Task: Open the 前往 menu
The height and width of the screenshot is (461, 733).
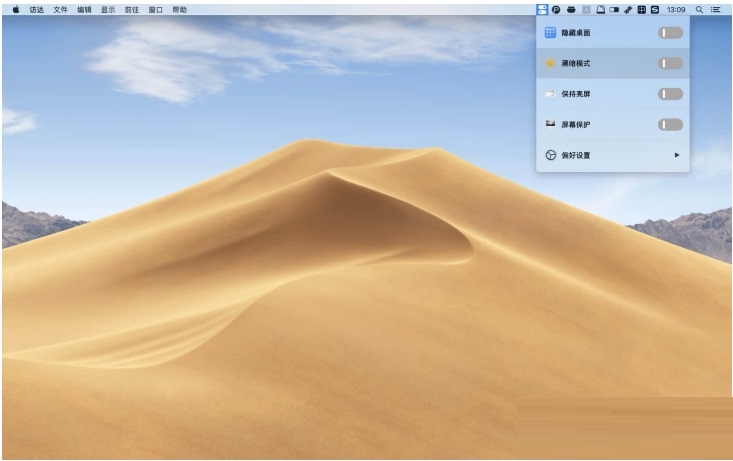Action: tap(132, 10)
